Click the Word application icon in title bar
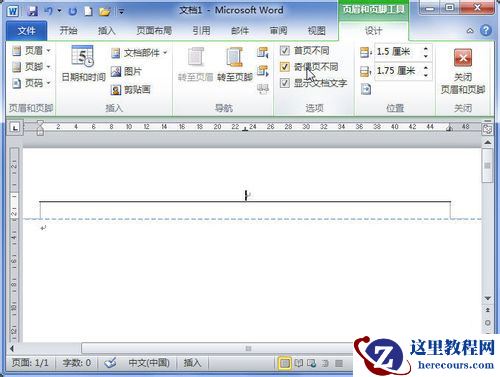 coord(13,11)
